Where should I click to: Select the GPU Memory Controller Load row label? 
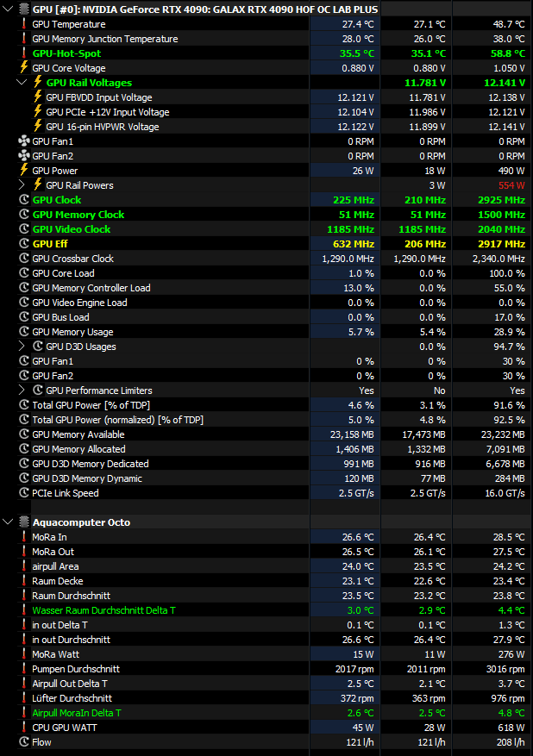pyautogui.click(x=91, y=288)
